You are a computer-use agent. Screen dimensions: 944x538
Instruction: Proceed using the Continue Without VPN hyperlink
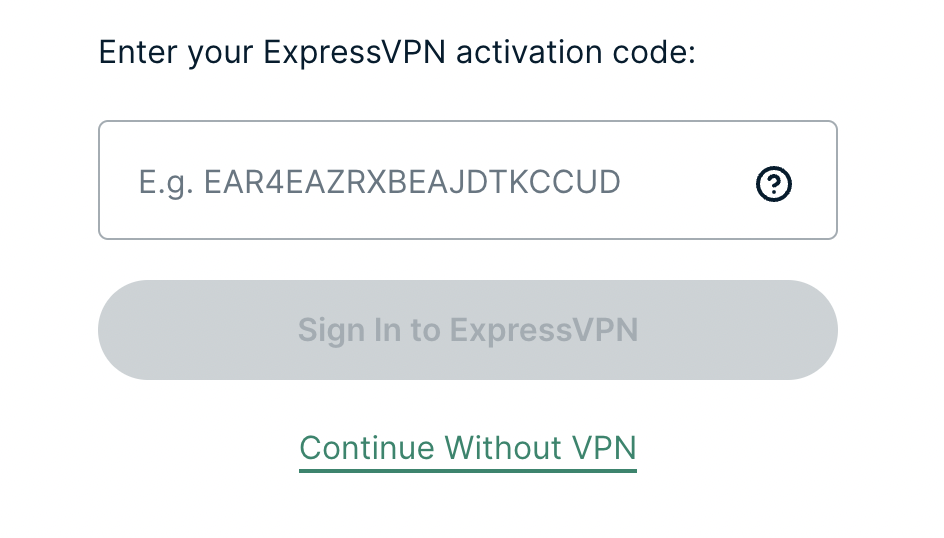pos(468,449)
